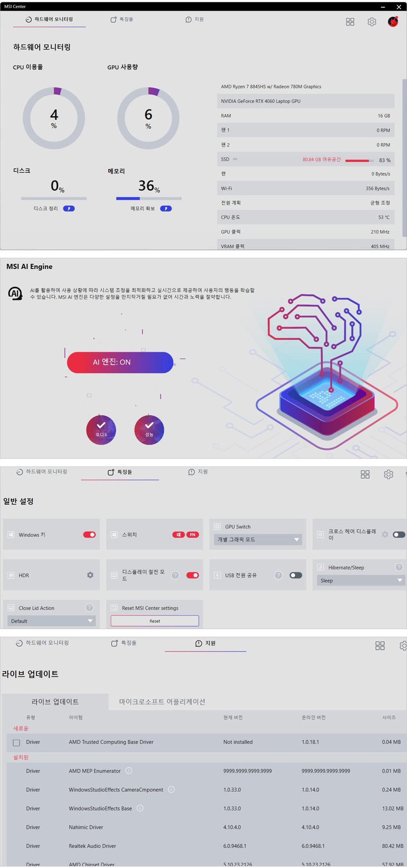Enable the USB 전원 공유 toggle
Viewport: 407px width, 868px height.
(296, 575)
